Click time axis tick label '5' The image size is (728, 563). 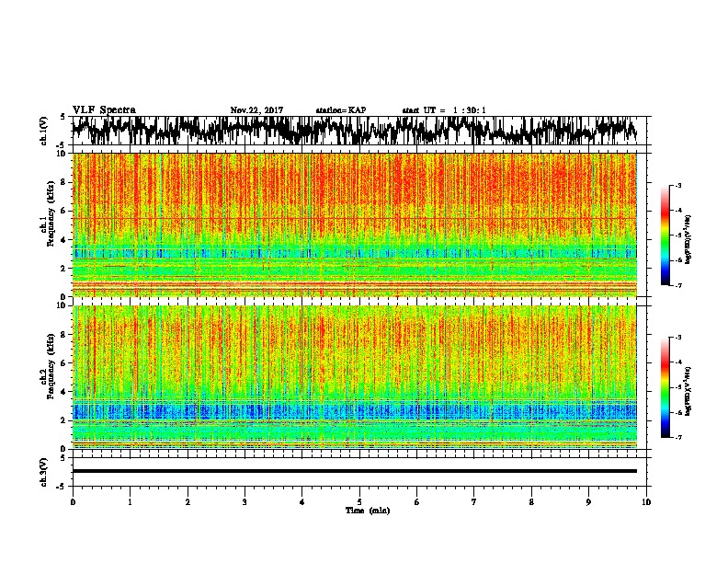(x=359, y=502)
